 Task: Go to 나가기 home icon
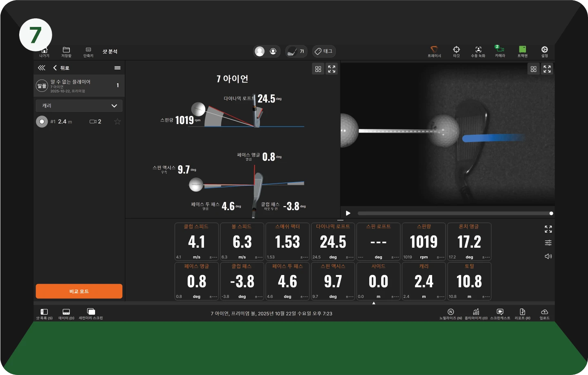(x=44, y=52)
